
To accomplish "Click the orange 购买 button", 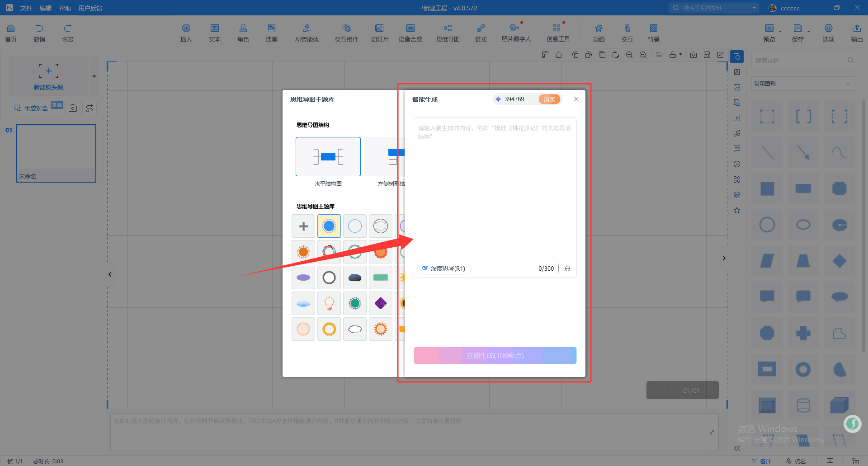I will 549,99.
